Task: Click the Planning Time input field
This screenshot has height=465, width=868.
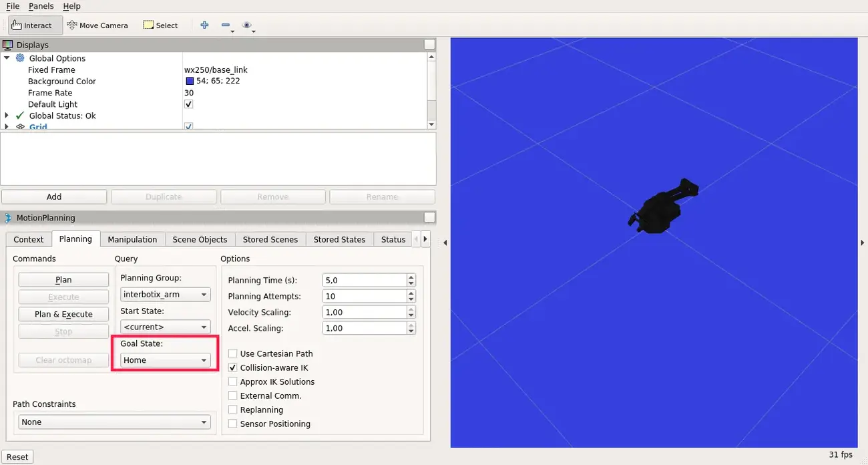Action: [364, 281]
